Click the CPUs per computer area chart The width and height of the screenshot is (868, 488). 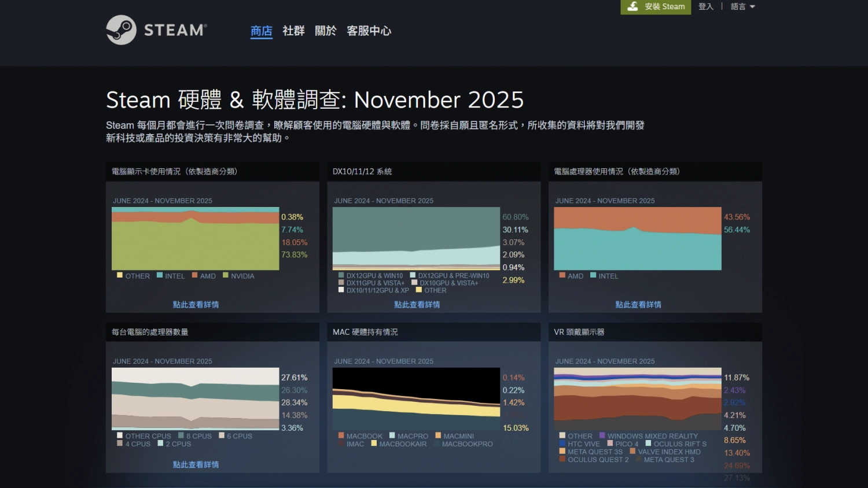tap(196, 399)
